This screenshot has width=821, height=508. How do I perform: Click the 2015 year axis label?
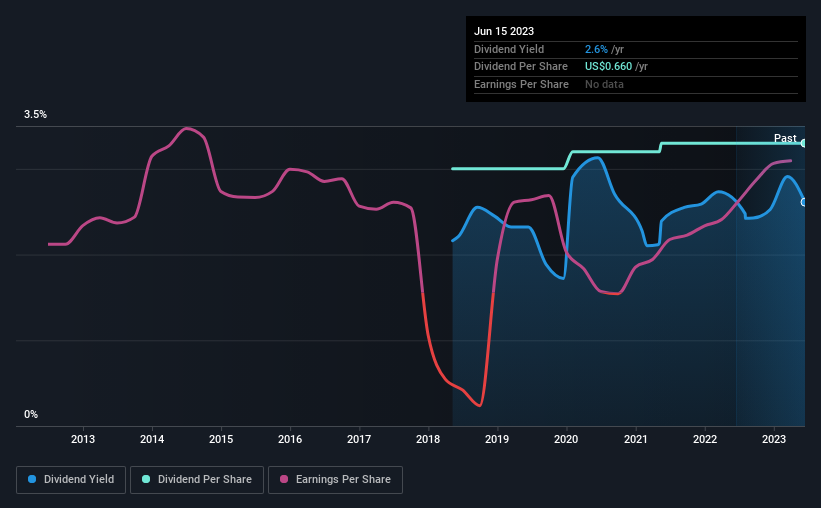[x=221, y=439]
